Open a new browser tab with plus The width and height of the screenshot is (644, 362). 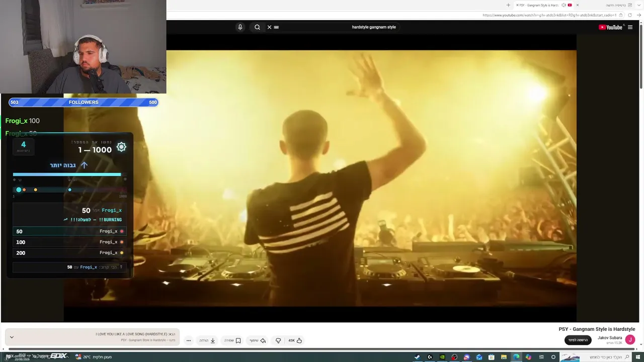click(x=508, y=5)
